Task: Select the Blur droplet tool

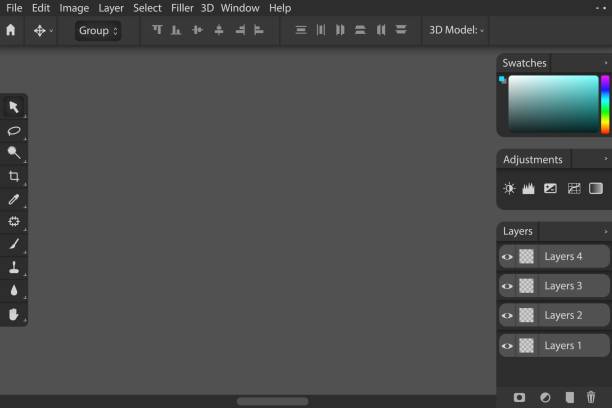Action: (14, 290)
